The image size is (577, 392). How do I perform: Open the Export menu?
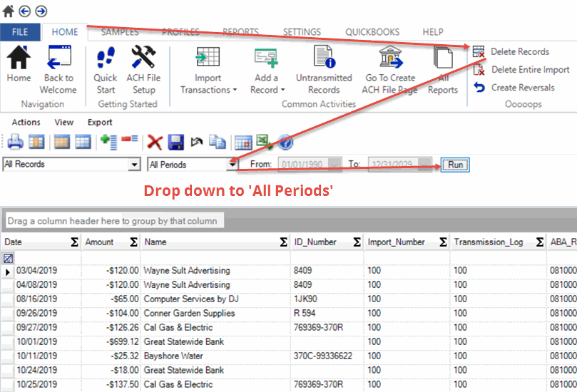coord(100,123)
